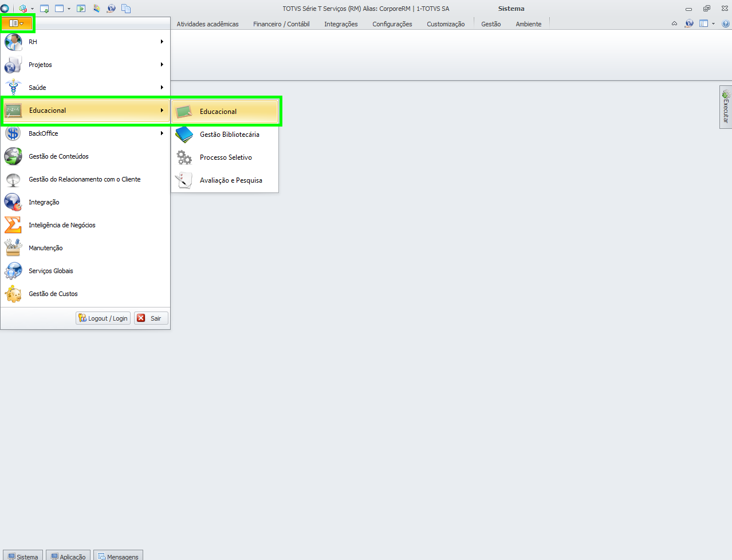This screenshot has width=732, height=560.
Task: Open help with the question mark icon
Action: [x=726, y=23]
